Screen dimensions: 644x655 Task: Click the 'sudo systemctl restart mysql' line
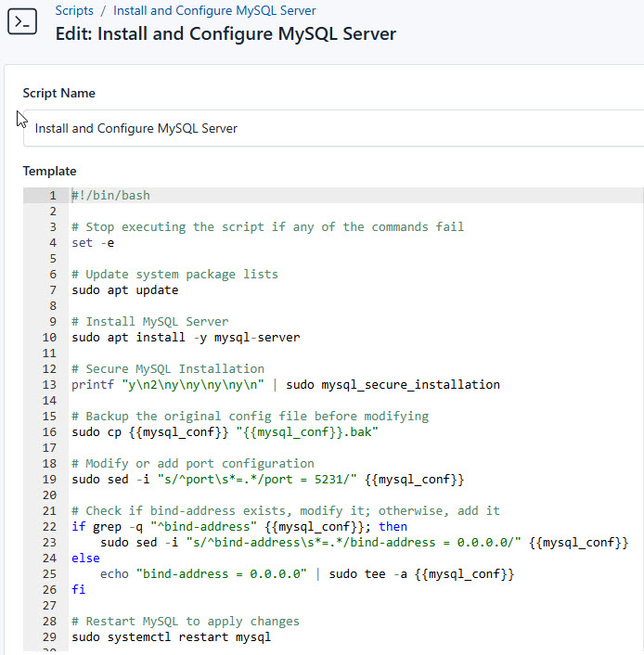[172, 637]
